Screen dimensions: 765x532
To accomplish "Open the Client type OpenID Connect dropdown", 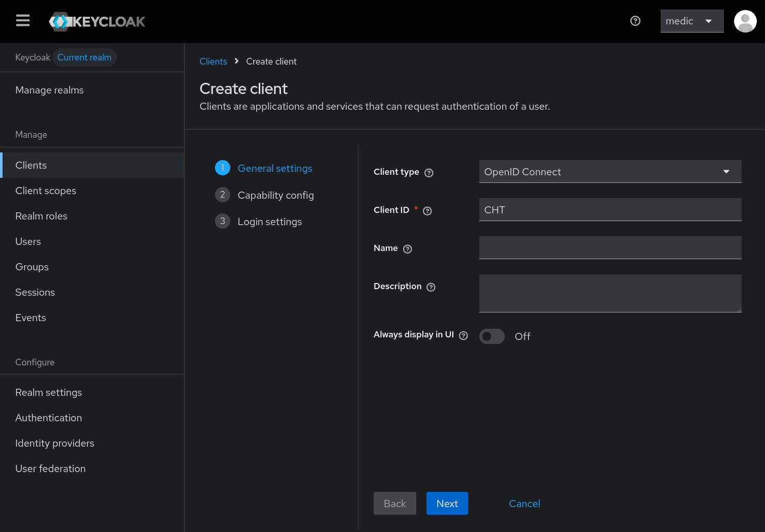I will [610, 172].
